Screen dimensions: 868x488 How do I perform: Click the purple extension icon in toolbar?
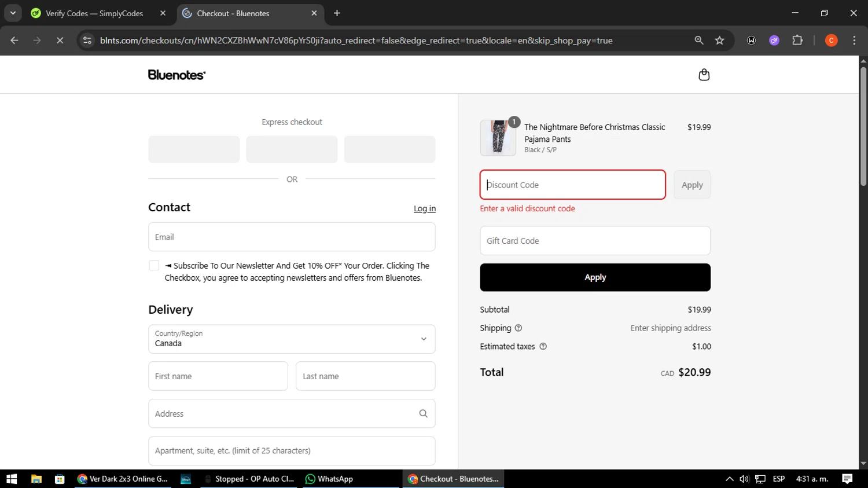point(774,41)
